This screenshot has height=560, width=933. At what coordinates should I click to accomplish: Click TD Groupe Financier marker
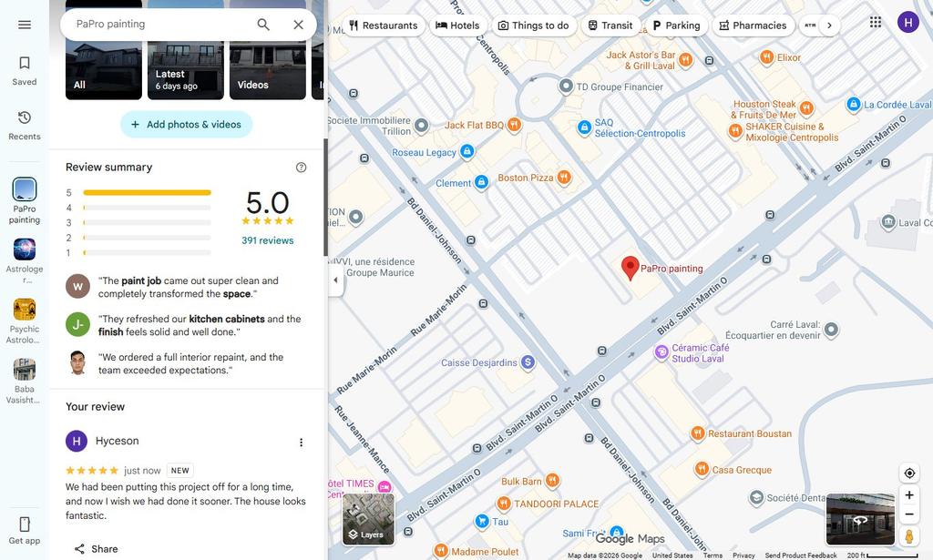(x=566, y=87)
